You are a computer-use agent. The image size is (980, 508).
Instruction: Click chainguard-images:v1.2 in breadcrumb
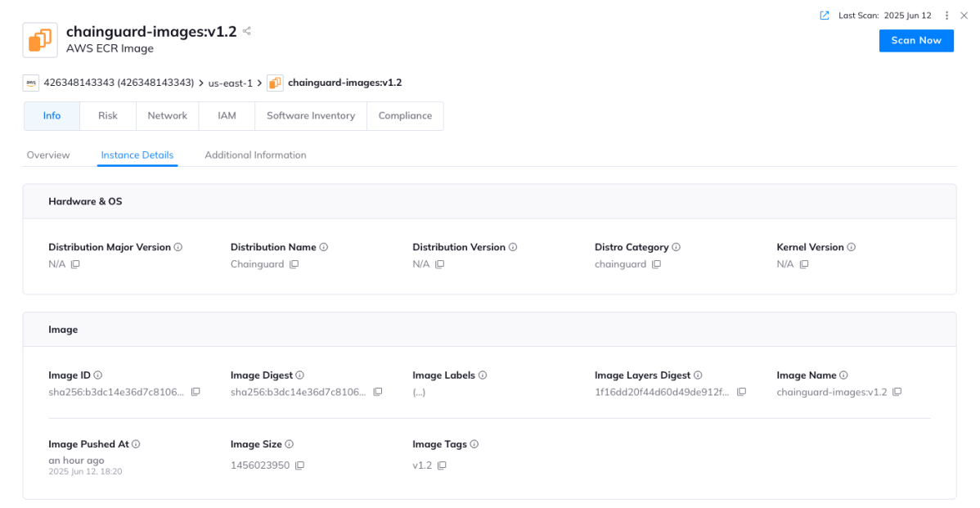coord(345,83)
